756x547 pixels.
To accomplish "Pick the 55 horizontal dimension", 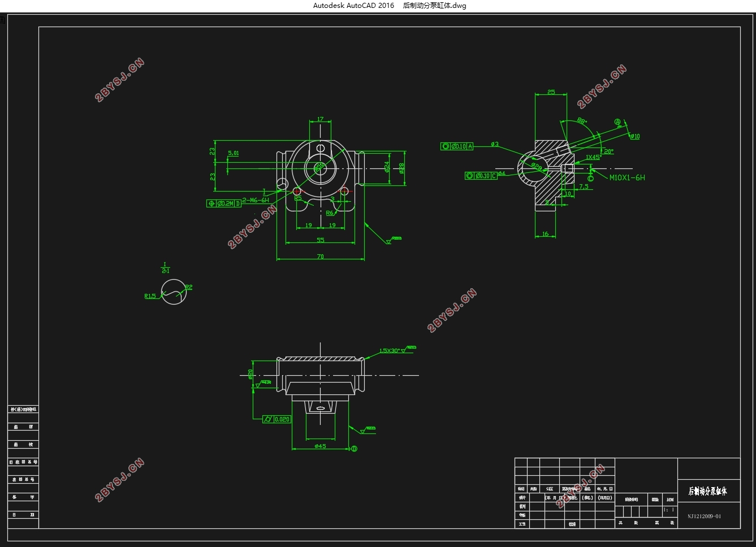I will [x=321, y=240].
